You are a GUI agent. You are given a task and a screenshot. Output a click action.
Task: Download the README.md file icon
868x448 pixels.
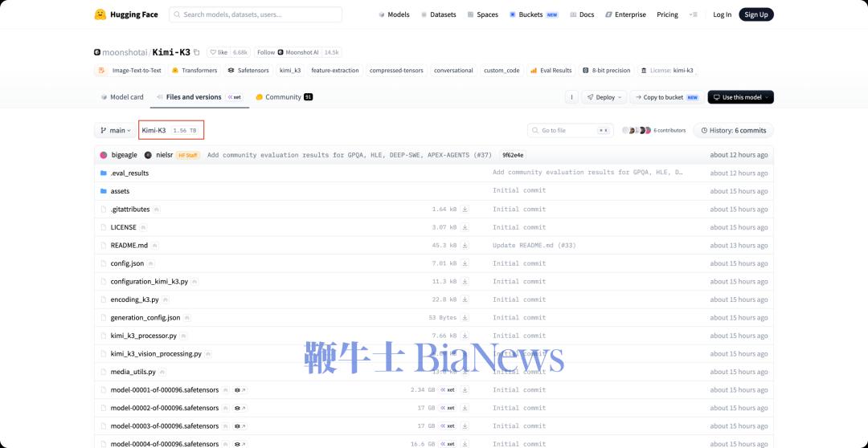pyautogui.click(x=465, y=245)
